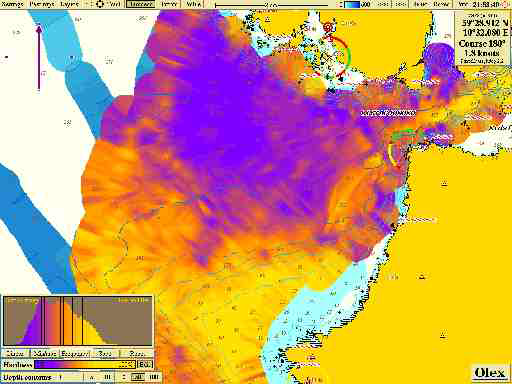Click the red ship target marker

pyautogui.click(x=328, y=27)
